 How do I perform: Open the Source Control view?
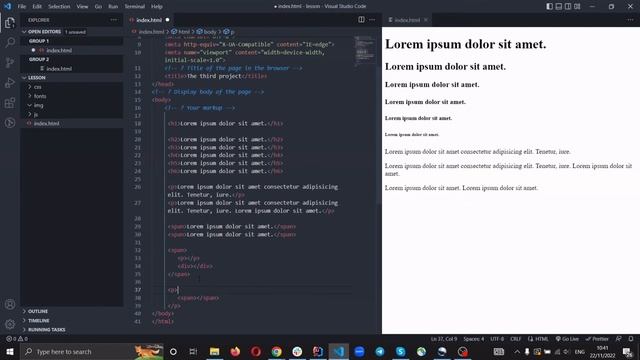pyautogui.click(x=10, y=62)
